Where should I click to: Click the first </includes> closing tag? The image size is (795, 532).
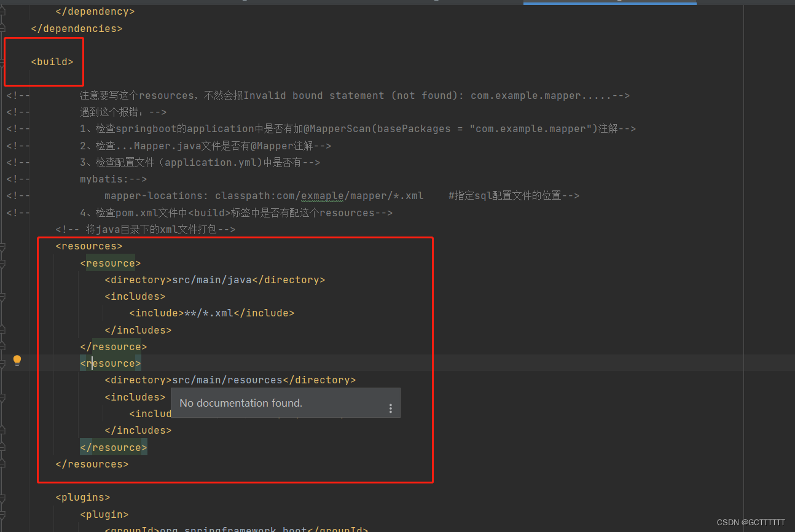[x=138, y=330]
